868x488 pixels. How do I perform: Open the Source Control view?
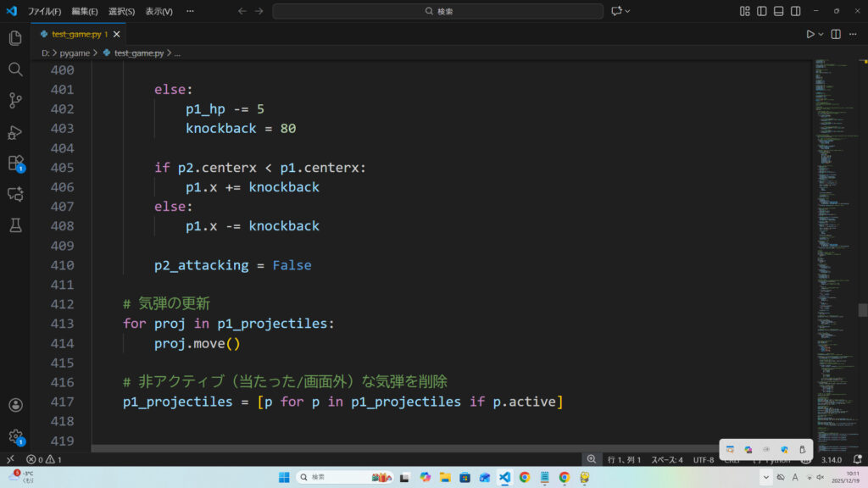pos(14,100)
